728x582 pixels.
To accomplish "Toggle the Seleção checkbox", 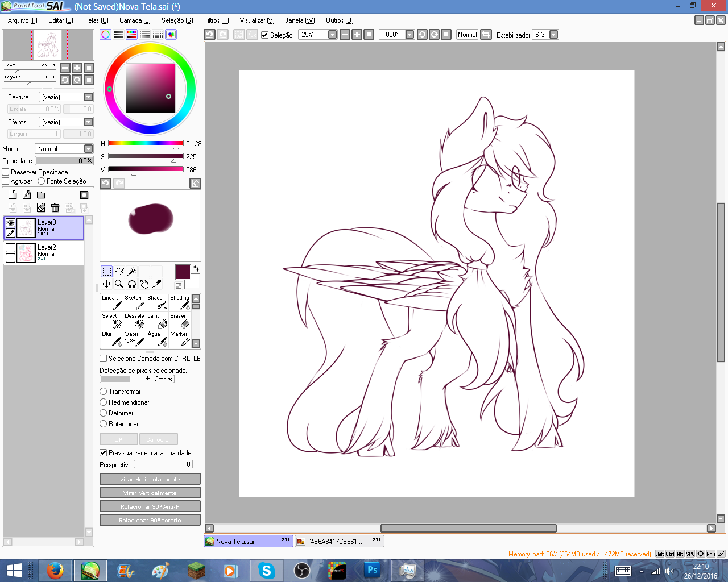I will click(x=265, y=35).
